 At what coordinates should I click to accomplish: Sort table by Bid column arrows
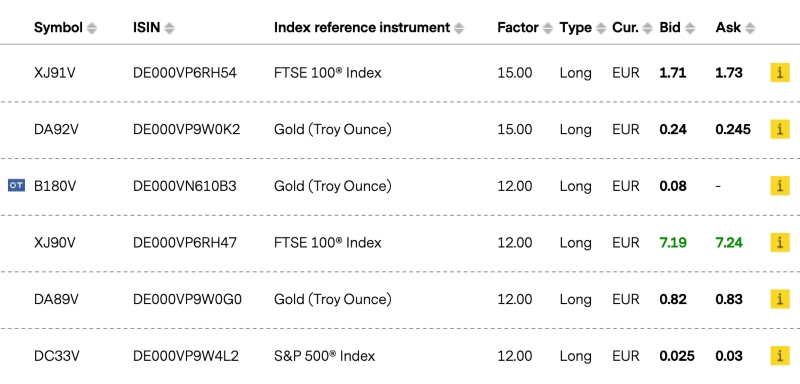pos(690,29)
